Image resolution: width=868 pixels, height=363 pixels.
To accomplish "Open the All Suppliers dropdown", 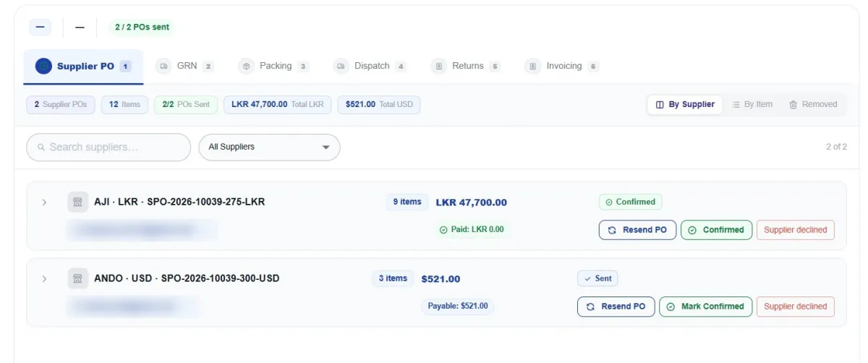I will pyautogui.click(x=269, y=148).
